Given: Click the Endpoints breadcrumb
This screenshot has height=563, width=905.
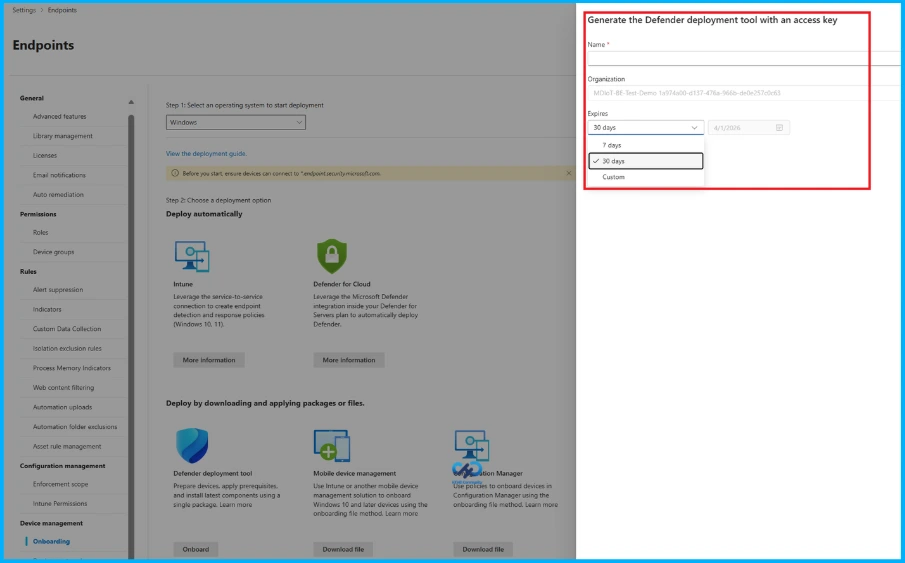Looking at the screenshot, I should [62, 10].
